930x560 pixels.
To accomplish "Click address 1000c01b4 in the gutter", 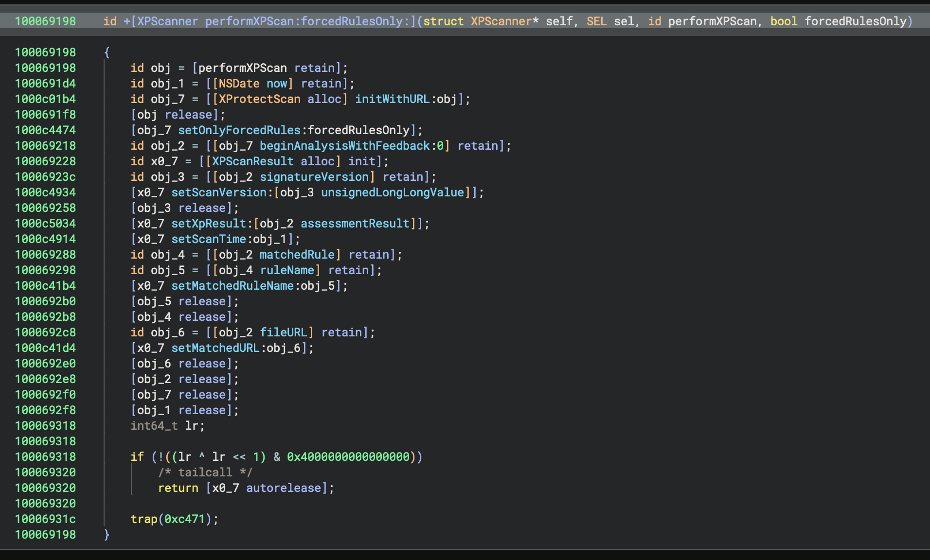I will point(45,99).
